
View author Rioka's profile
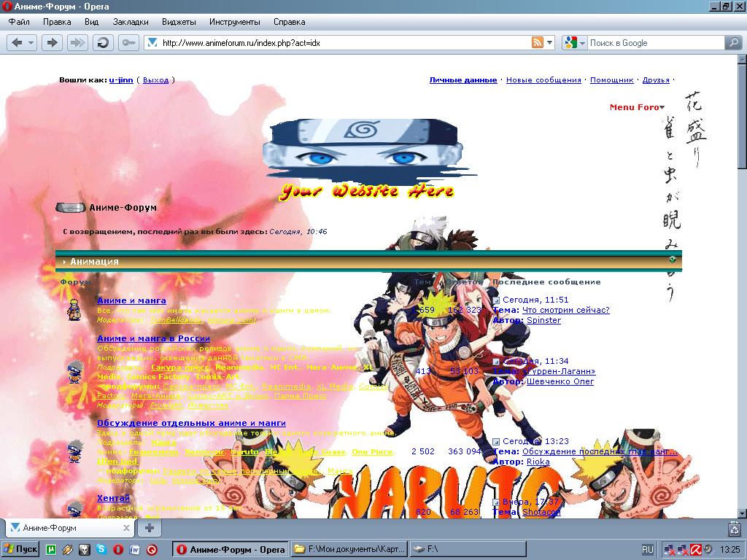tap(538, 462)
